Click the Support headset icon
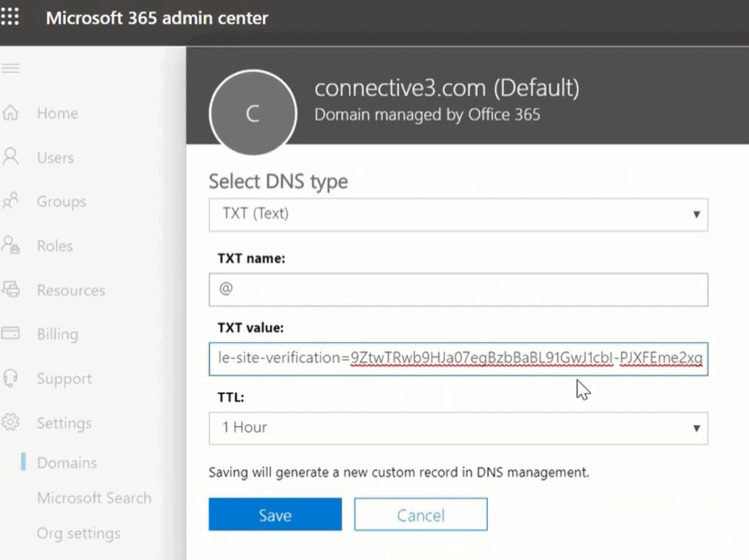The width and height of the screenshot is (749, 560). (x=12, y=378)
